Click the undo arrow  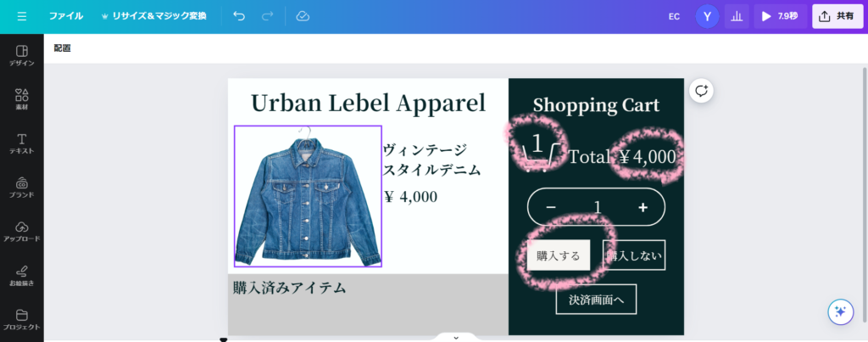(239, 16)
